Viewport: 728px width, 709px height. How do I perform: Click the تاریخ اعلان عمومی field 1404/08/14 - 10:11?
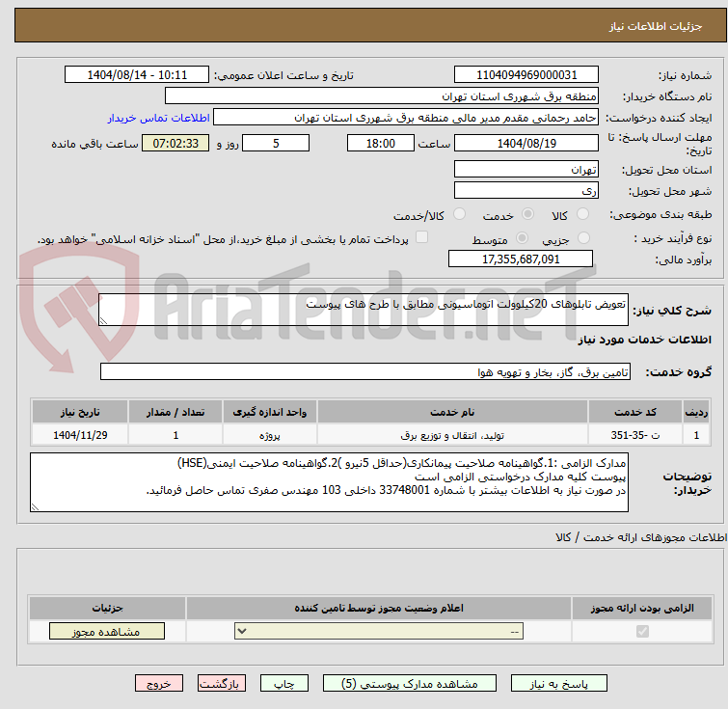(x=137, y=75)
